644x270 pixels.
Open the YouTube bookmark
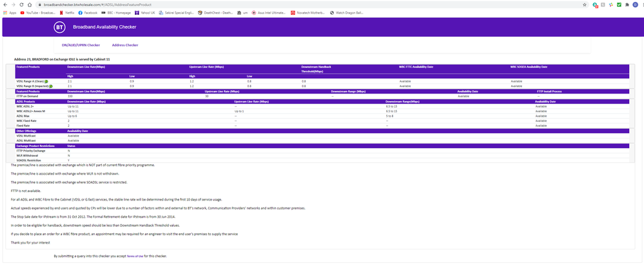tap(38, 13)
